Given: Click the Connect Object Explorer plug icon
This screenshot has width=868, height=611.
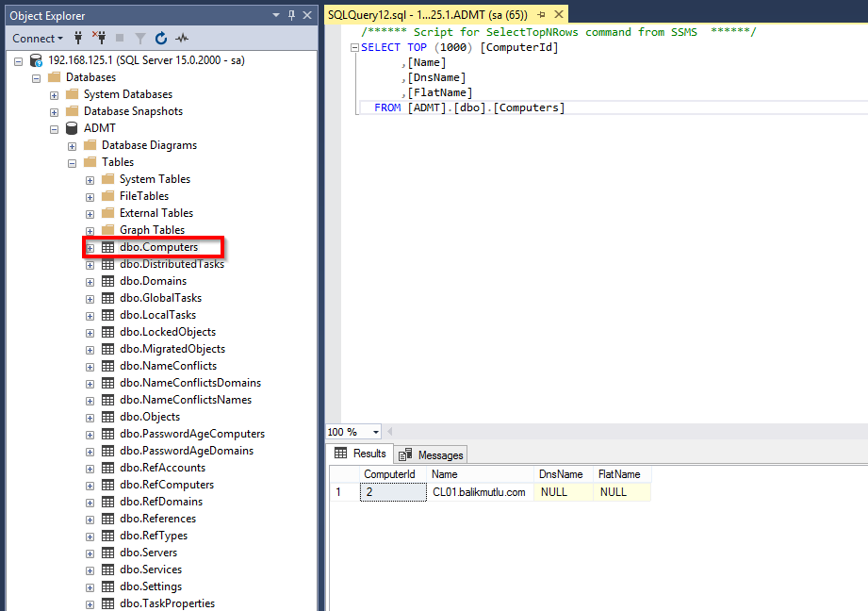Looking at the screenshot, I should [x=78, y=38].
